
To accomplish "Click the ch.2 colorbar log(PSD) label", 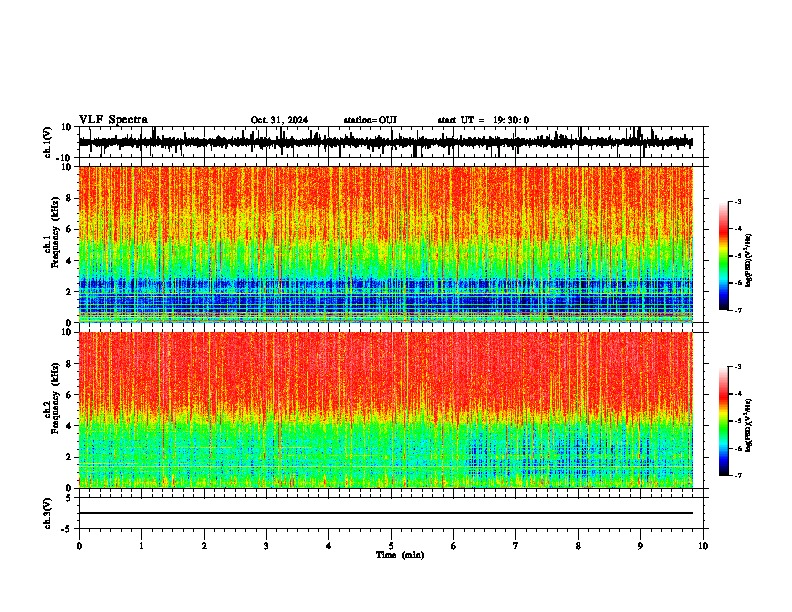I will point(749,425).
